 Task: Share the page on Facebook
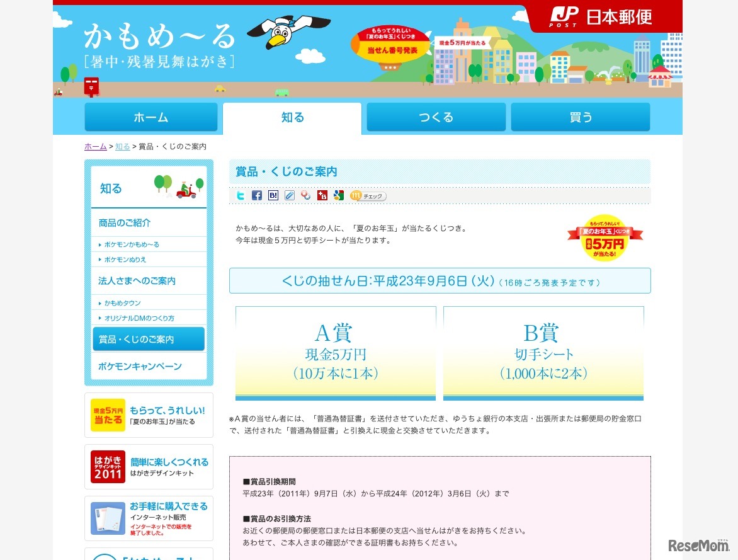tap(256, 195)
